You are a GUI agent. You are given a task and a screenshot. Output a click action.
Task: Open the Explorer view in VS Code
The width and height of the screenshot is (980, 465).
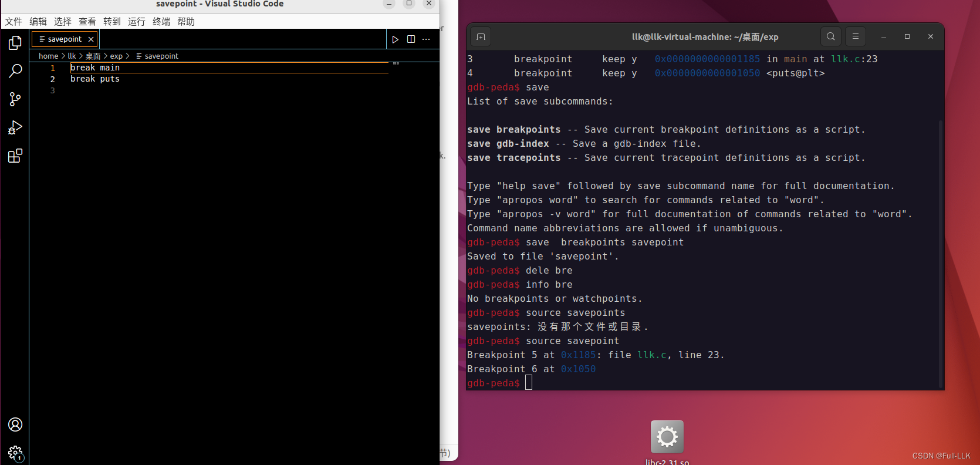[15, 43]
